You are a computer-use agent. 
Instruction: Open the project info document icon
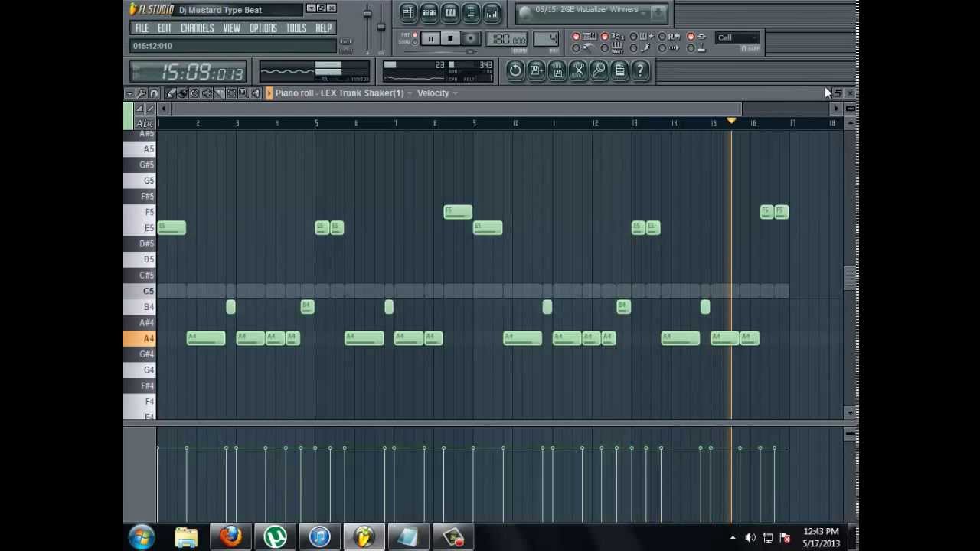point(619,70)
